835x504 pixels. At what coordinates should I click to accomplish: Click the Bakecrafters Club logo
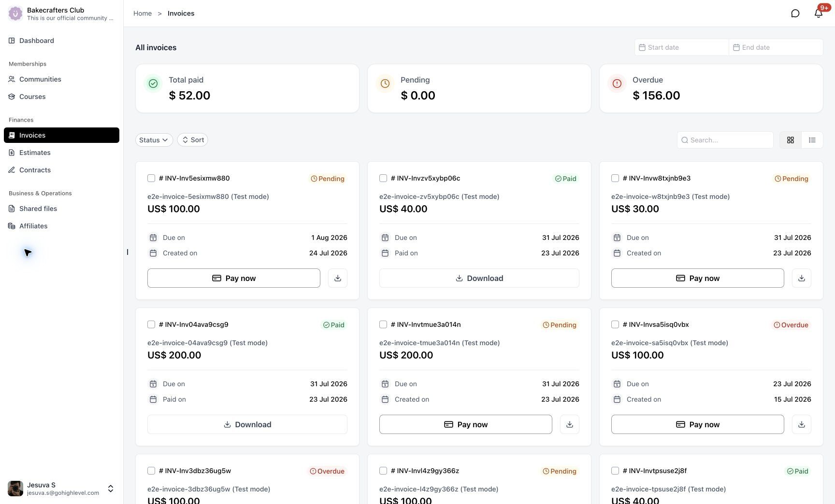pos(15,14)
